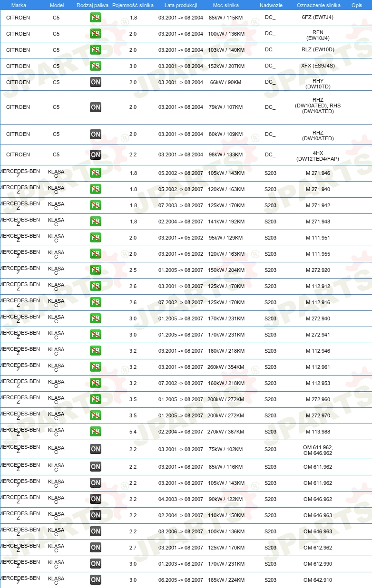This screenshot has height=588, width=372.
Task: Click the '260kW / 354KM' power cell
Action: (226, 367)
